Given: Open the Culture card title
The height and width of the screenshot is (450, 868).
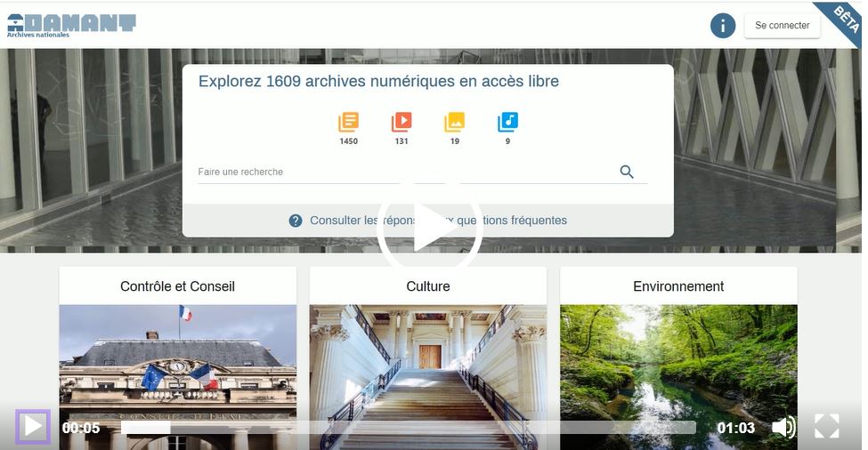Looking at the screenshot, I should (x=428, y=286).
